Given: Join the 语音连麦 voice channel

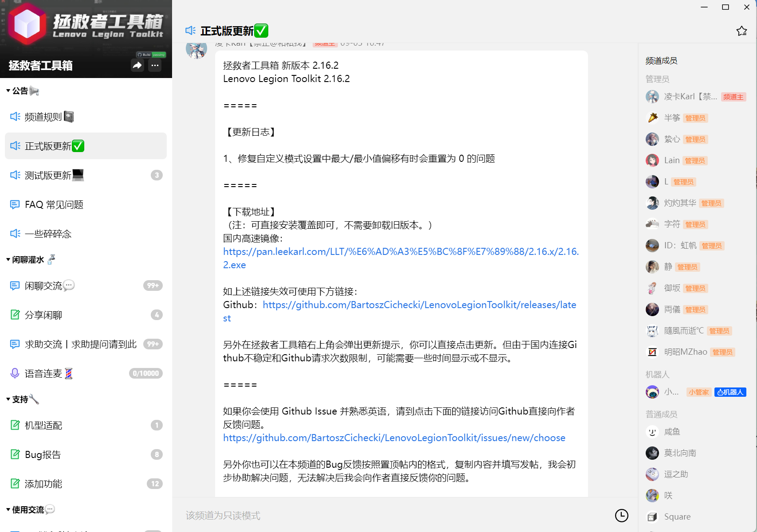Looking at the screenshot, I should click(x=86, y=373).
